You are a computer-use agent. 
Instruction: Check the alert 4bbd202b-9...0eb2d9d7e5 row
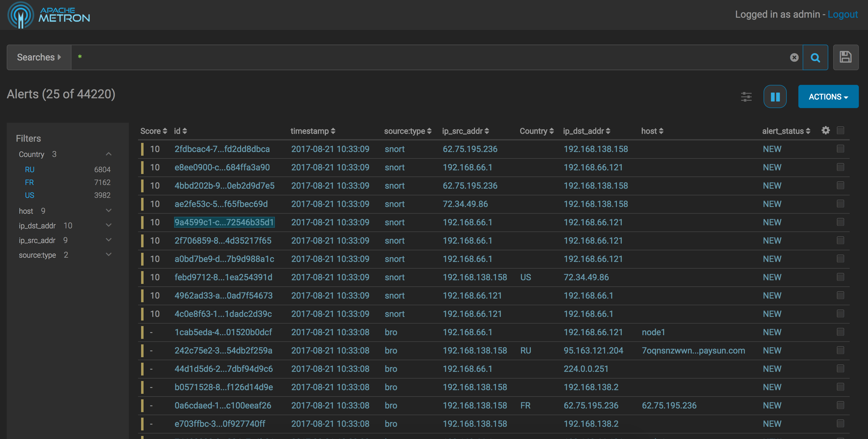[x=841, y=185]
